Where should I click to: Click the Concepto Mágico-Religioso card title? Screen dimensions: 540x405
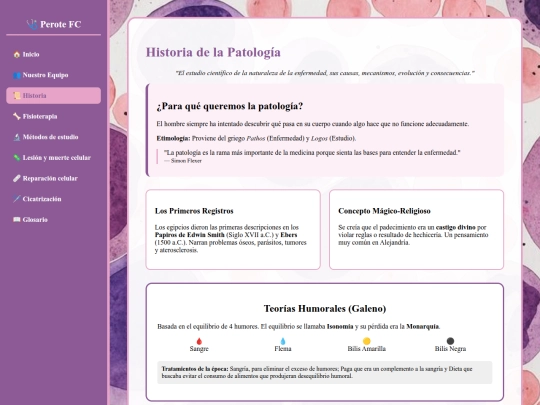point(384,211)
